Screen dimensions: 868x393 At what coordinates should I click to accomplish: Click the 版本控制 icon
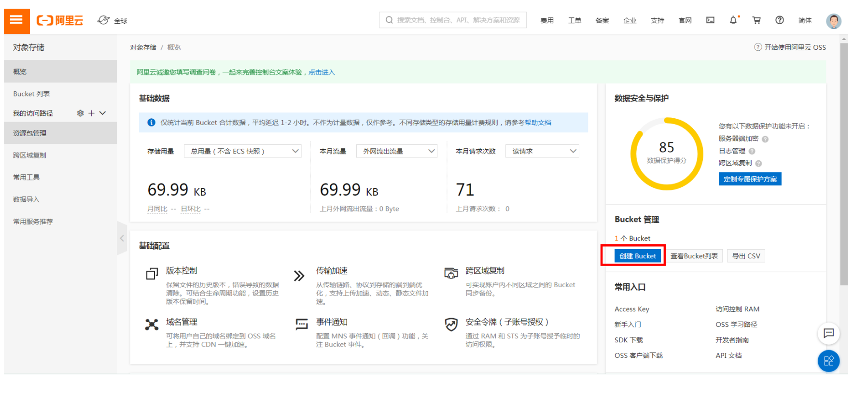click(152, 274)
